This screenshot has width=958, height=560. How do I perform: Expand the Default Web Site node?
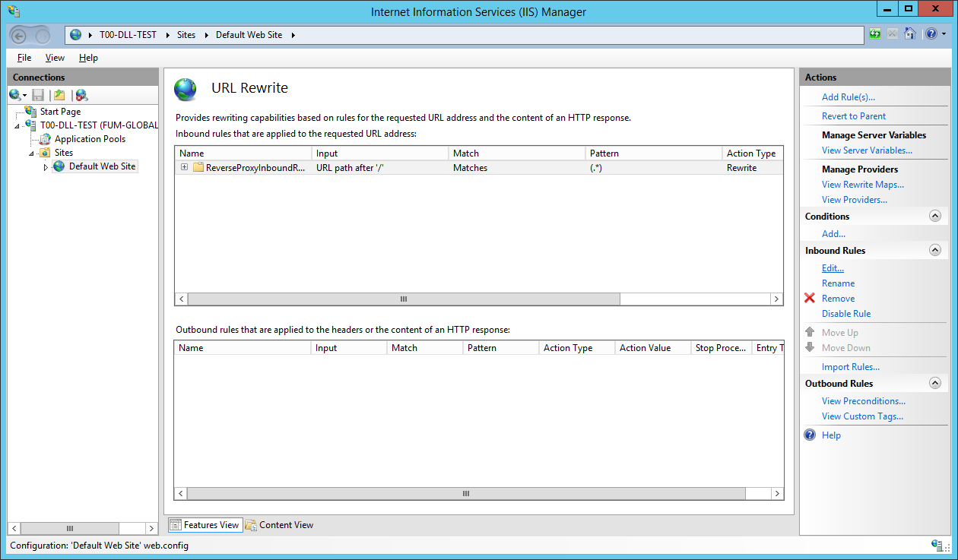point(46,167)
